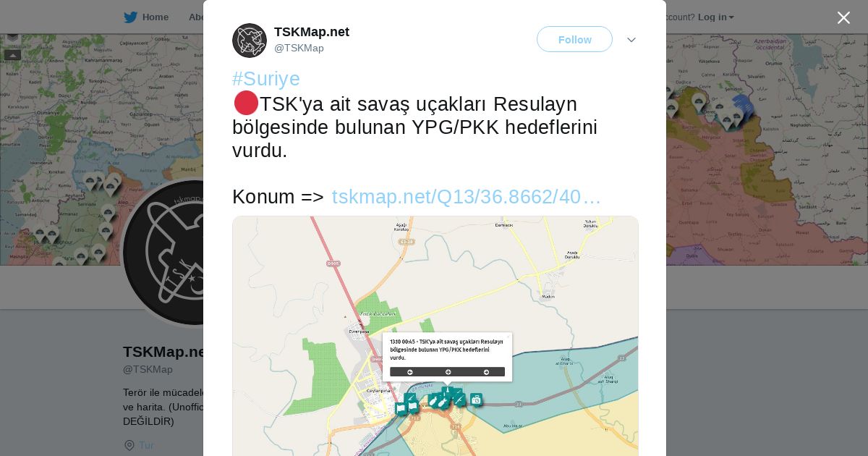This screenshot has width=868, height=456.
Task: Click the Twitter bird Home icon
Action: tap(130, 17)
